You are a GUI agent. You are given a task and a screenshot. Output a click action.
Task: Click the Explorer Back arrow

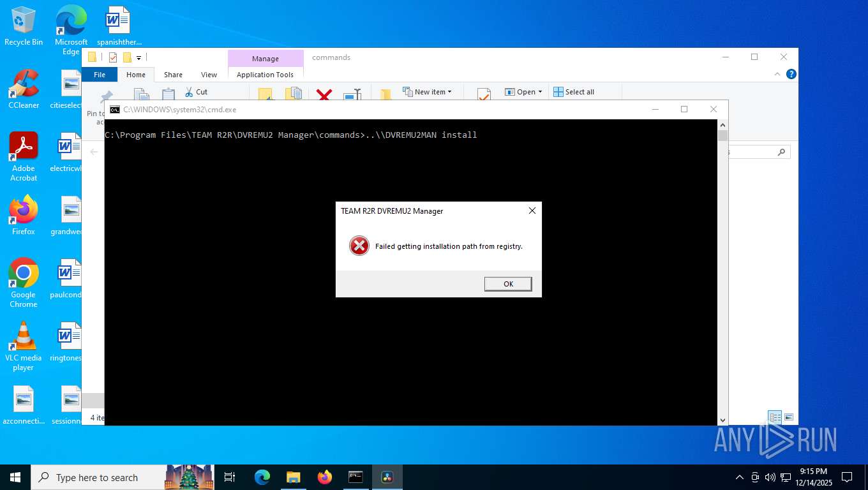click(94, 152)
